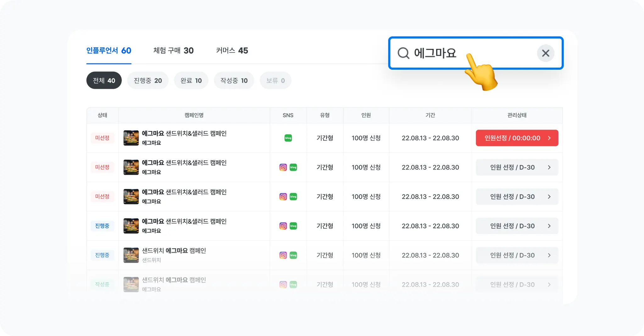The height and width of the screenshot is (336, 644).
Task: Select the 보류 0 filter chip
Action: tap(275, 80)
